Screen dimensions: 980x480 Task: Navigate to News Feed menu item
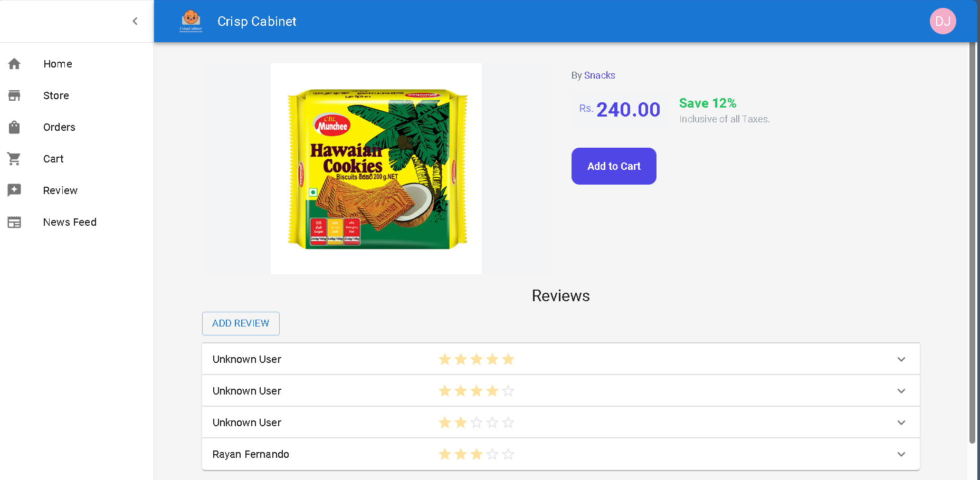coord(70,222)
